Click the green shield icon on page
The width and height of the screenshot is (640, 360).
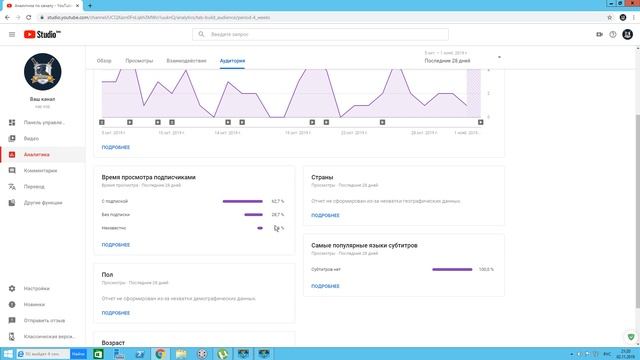[631, 337]
